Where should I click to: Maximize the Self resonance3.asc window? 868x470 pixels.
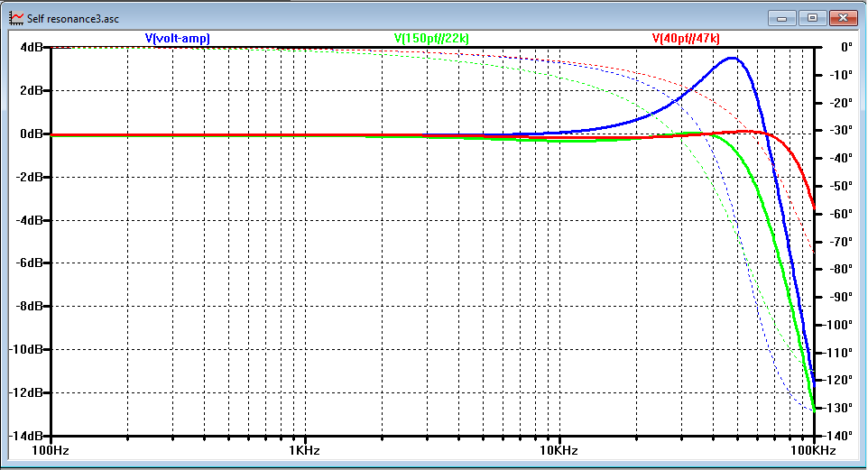coord(812,18)
